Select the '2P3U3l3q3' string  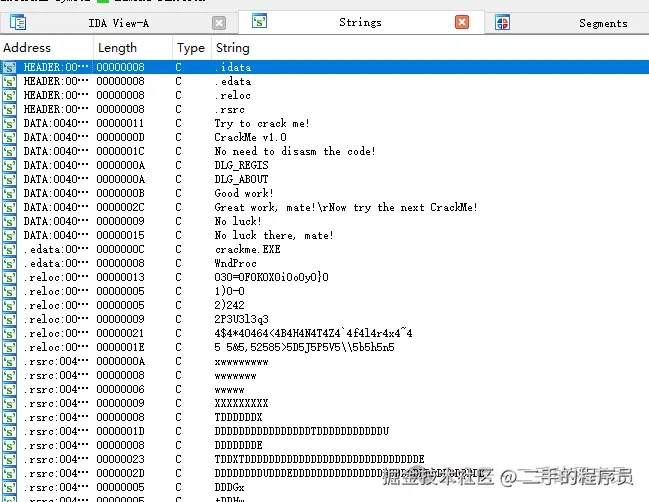(242, 319)
